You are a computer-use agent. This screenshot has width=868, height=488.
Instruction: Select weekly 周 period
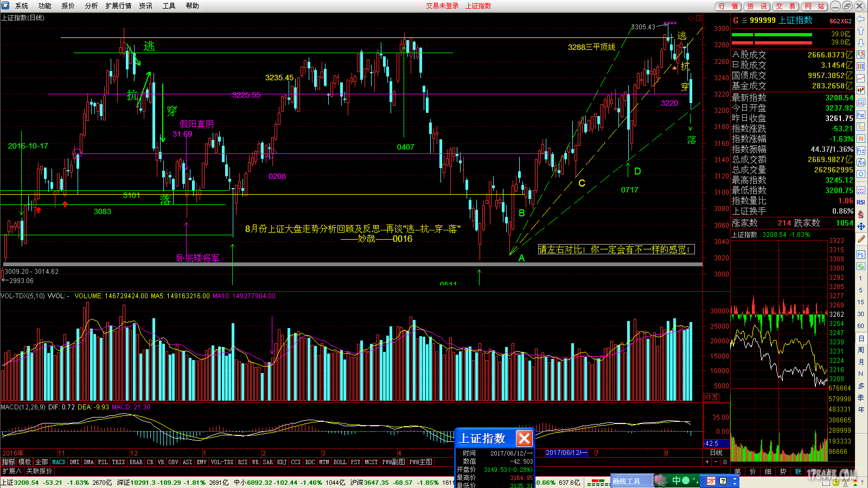click(x=860, y=350)
